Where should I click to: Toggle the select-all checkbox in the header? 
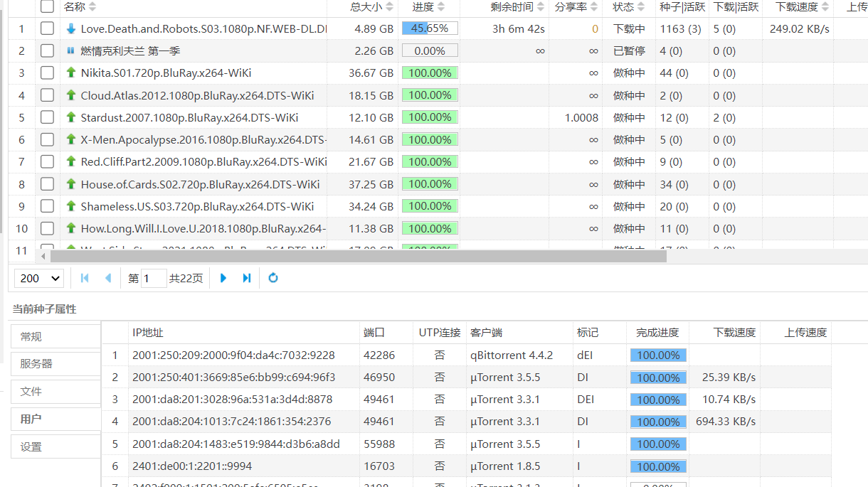[x=47, y=7]
